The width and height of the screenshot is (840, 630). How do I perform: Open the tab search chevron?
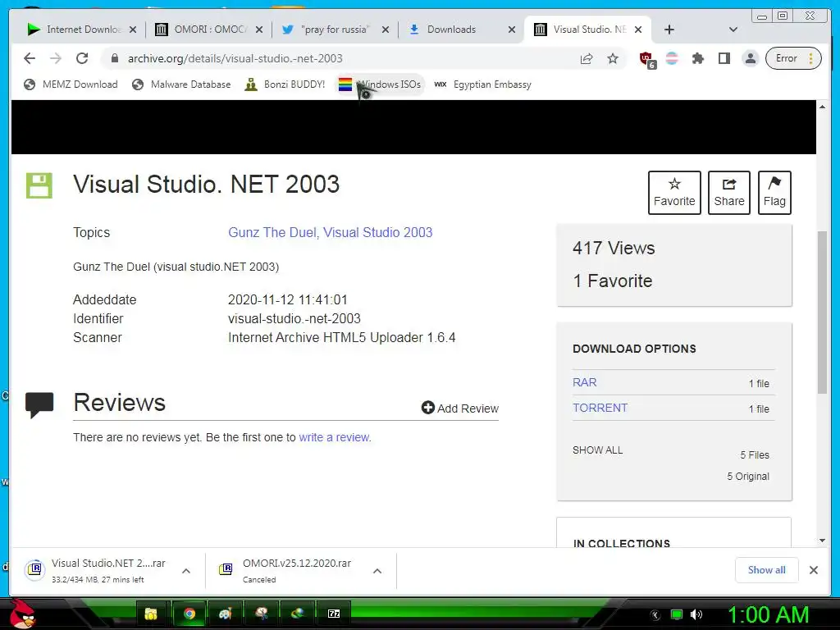tap(733, 30)
